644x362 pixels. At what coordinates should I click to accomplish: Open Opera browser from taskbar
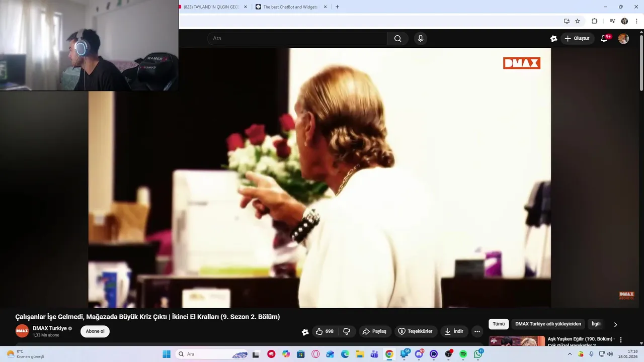315,354
